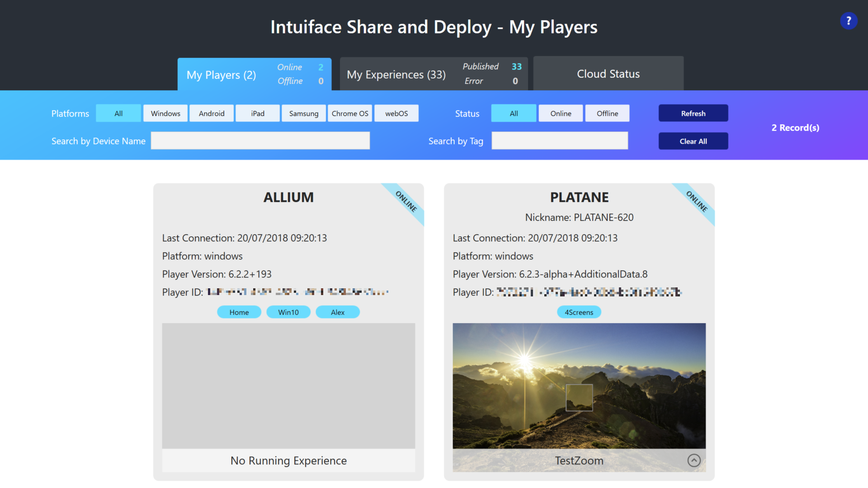Click the Clear All button
Viewport: 868px width, 488px height.
693,141
